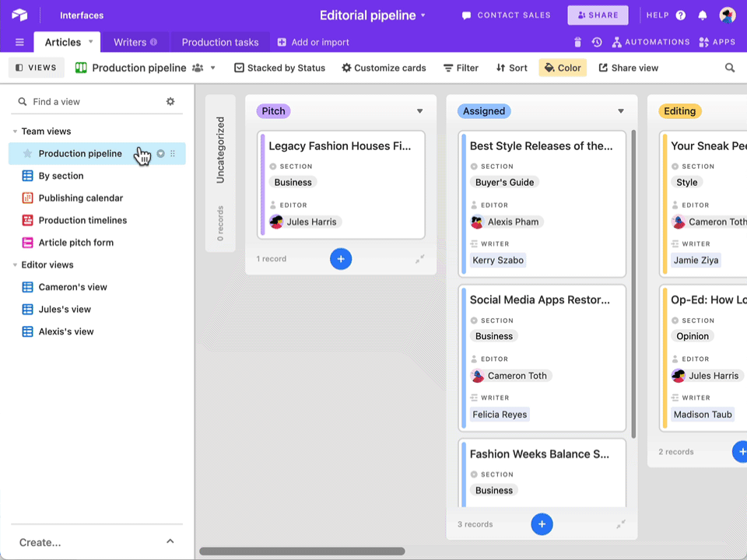Screen dimensions: 747x560
Task: Open the base history via the clock icon
Action: (x=596, y=42)
